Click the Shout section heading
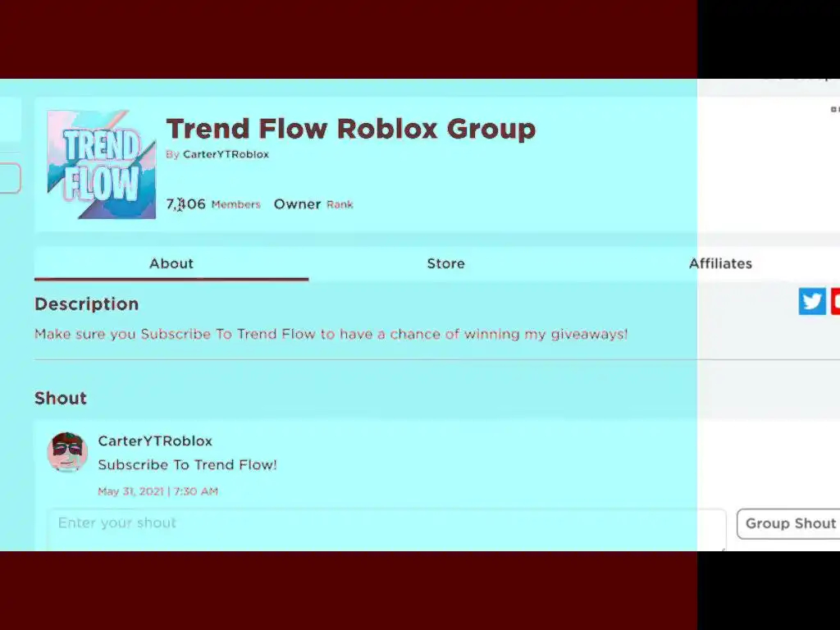Viewport: 840px width, 630px height. (61, 398)
